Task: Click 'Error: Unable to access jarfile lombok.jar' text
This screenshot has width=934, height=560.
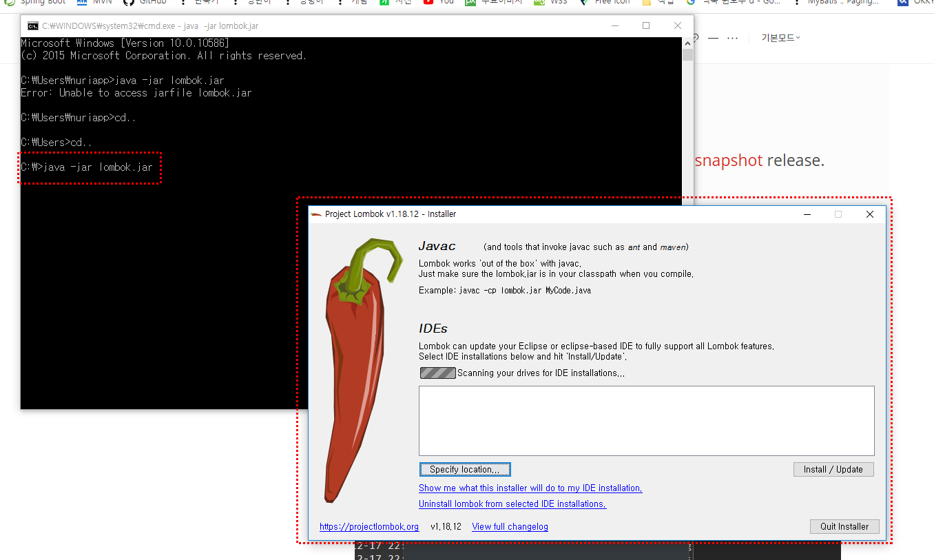Action: tap(136, 93)
